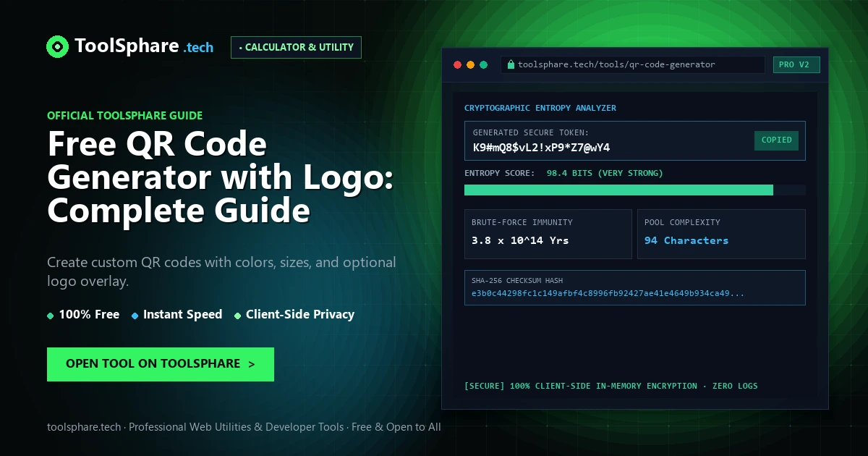Viewport: 868px width, 456px height.
Task: Click the 100% Free feature bullet
Action: (83, 315)
